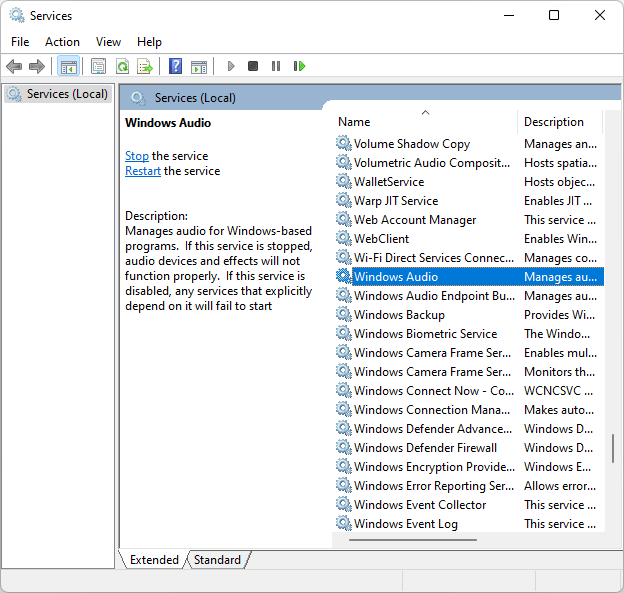Viewport: 624px width, 593px height.
Task: Click the Start Service play icon
Action: pyautogui.click(x=231, y=66)
